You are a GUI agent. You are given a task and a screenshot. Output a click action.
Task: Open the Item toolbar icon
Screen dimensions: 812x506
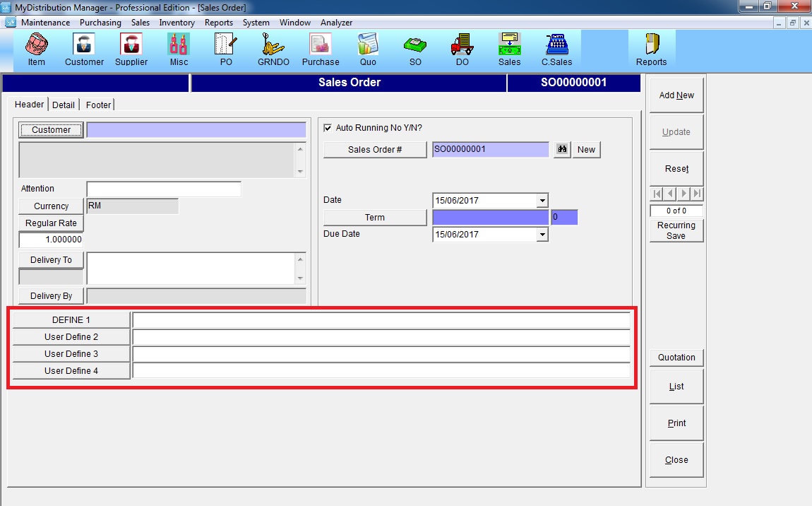[36, 49]
